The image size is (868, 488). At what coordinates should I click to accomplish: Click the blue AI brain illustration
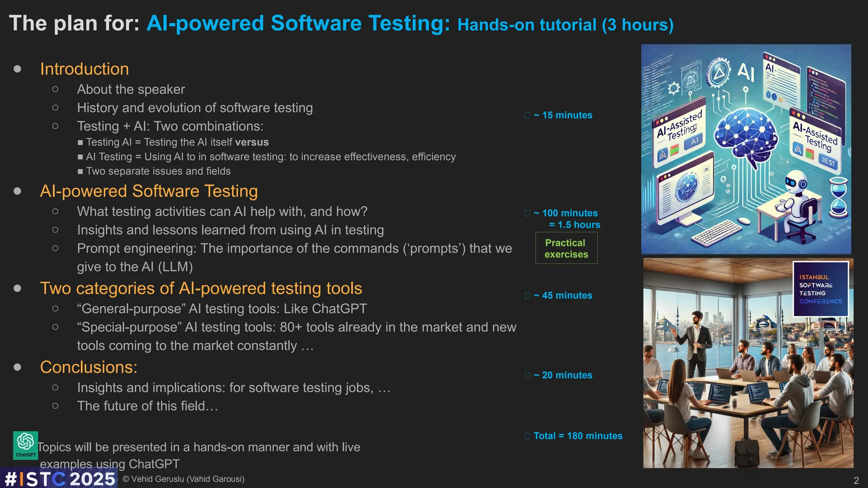(746, 133)
